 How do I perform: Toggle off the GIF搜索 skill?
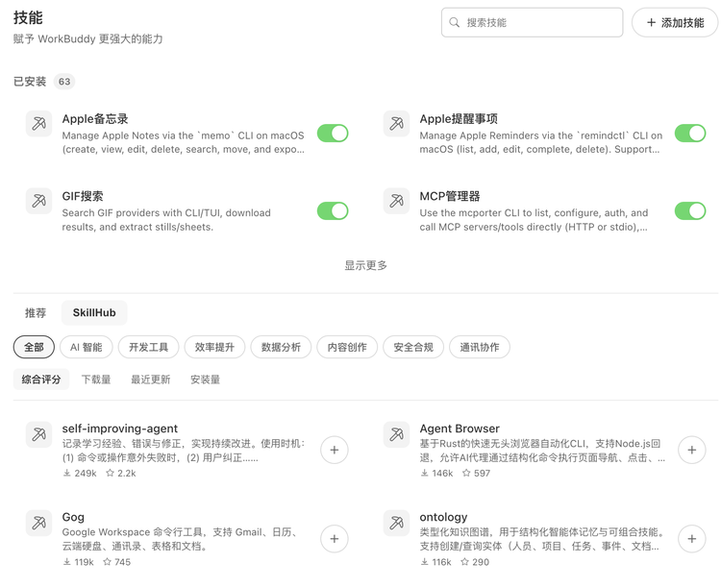(x=333, y=211)
